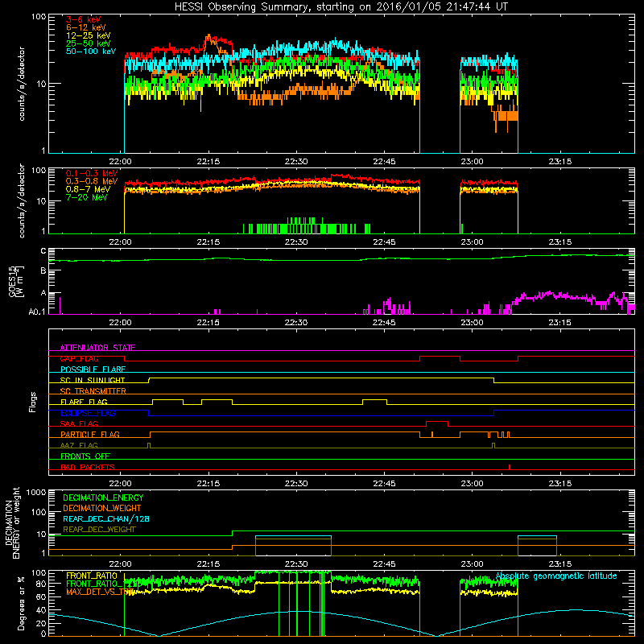Image resolution: width=644 pixels, height=644 pixels.
Task: Click the 'FRONTS_OFF' flag label
Action: (85, 456)
